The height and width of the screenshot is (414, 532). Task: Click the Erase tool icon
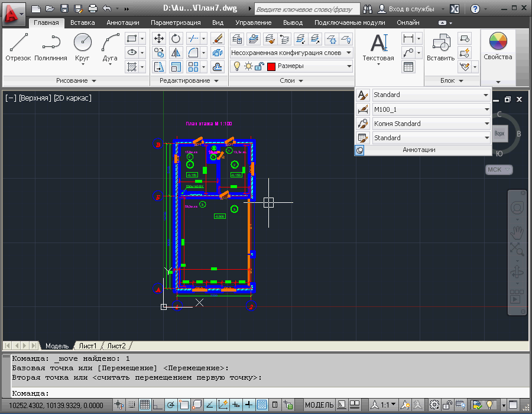pyautogui.click(x=217, y=38)
